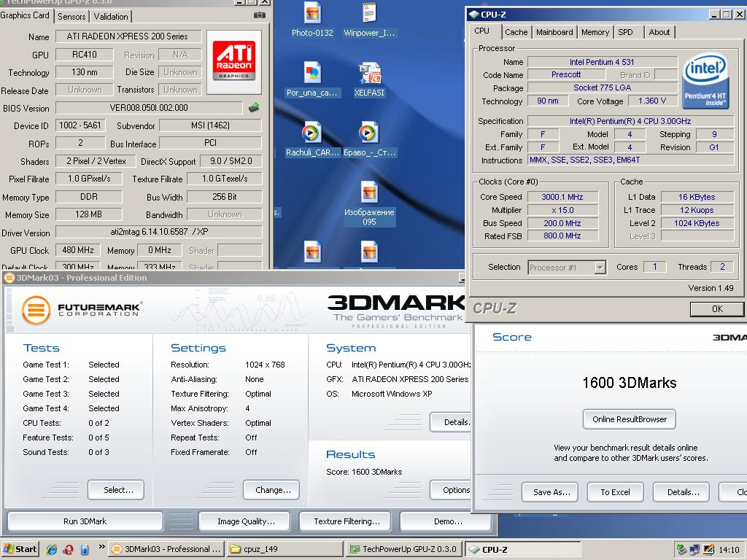The width and height of the screenshot is (747, 560).
Task: Select the Rachuli_CAR... media file icon
Action: pyautogui.click(x=312, y=139)
